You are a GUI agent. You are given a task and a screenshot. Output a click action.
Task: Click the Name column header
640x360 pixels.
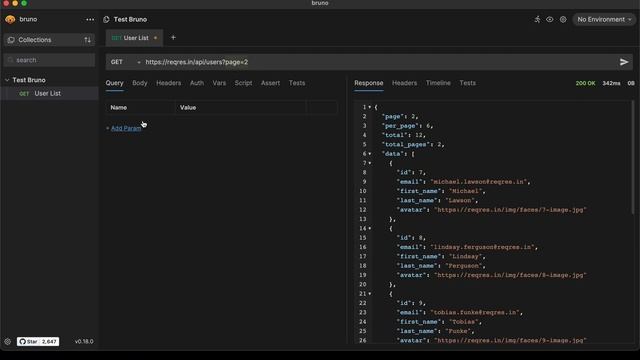click(119, 108)
